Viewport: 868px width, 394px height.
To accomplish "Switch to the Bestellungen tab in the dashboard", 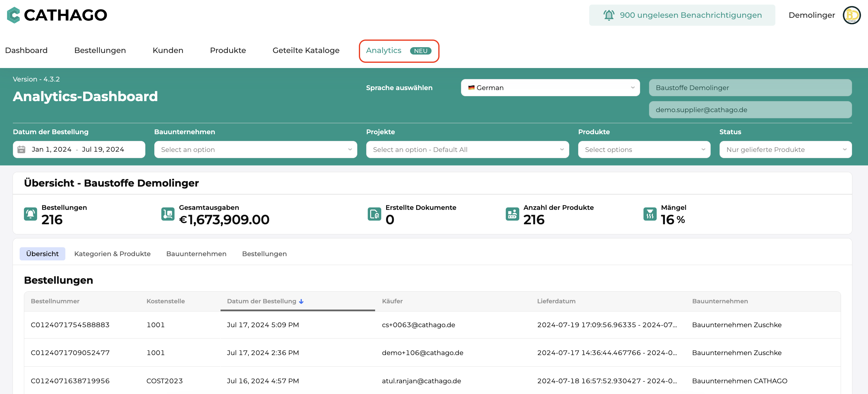I will pos(264,254).
